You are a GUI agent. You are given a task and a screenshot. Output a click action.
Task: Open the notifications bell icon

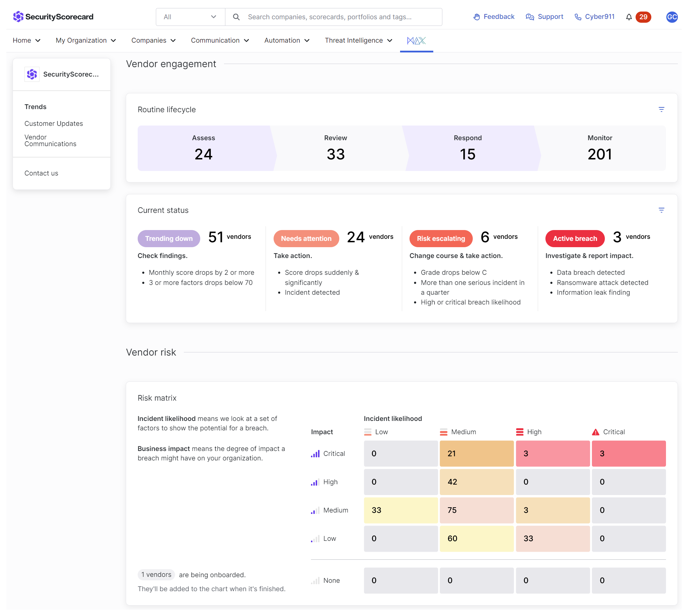(x=629, y=17)
